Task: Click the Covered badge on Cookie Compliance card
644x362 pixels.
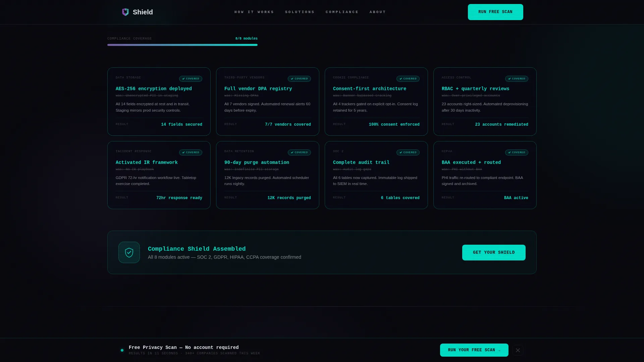Action: click(x=408, y=79)
